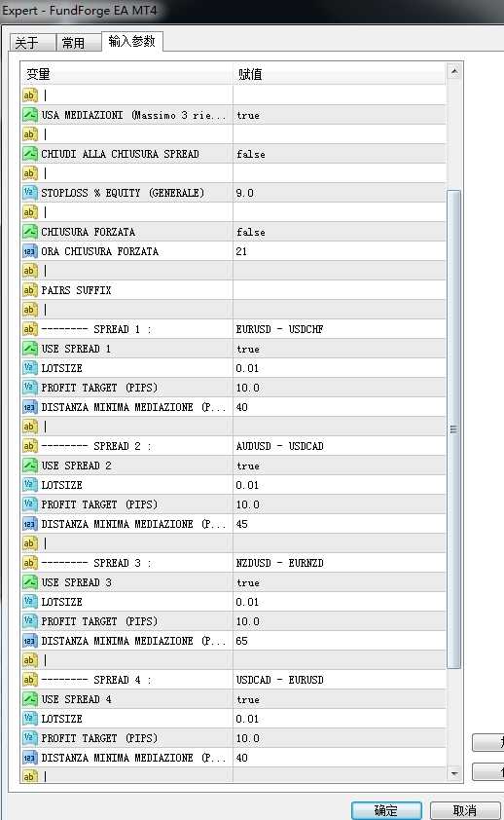Toggle CHIUDI ALLA CHIUSURA SPREAD false value
This screenshot has height=820, width=504.
340,154
